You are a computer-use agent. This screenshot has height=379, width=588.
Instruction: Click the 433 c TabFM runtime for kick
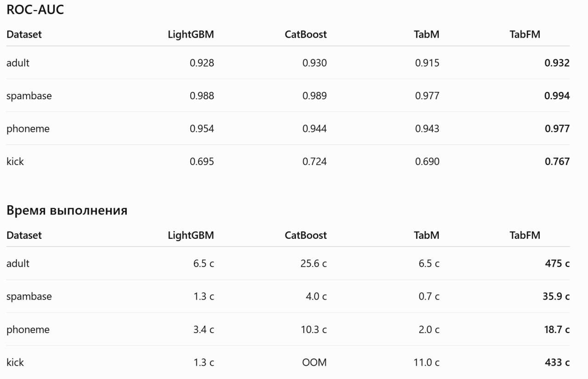(x=557, y=362)
